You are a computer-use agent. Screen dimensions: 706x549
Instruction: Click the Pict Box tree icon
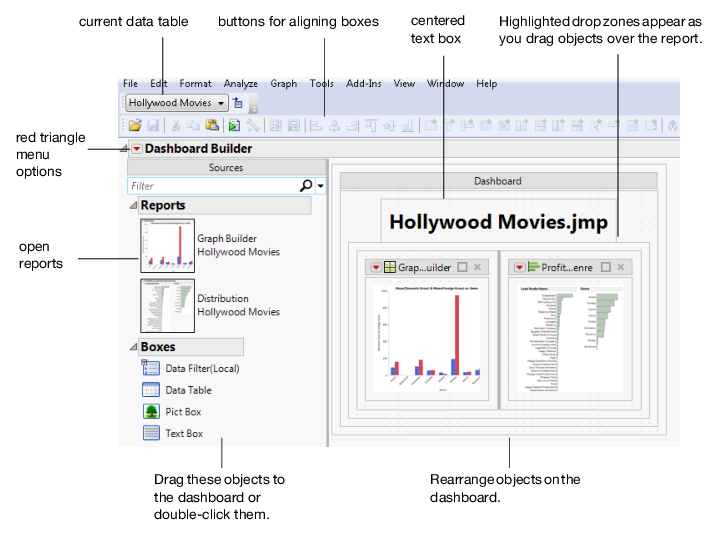(151, 411)
